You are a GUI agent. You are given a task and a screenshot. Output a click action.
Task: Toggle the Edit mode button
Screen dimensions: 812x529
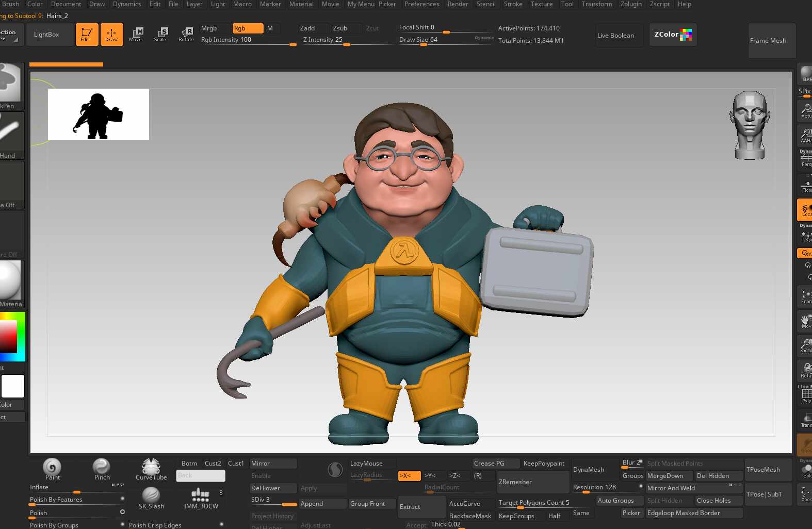[87, 35]
